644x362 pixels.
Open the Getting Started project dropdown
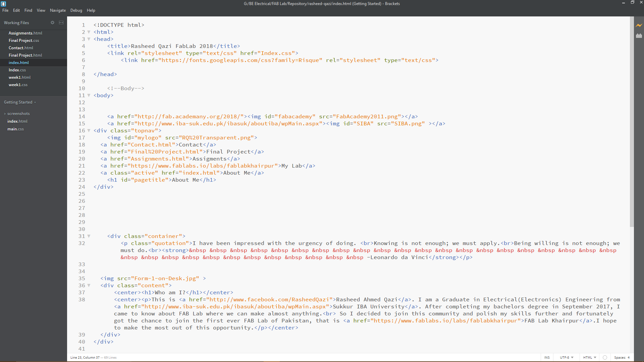pyautogui.click(x=20, y=102)
